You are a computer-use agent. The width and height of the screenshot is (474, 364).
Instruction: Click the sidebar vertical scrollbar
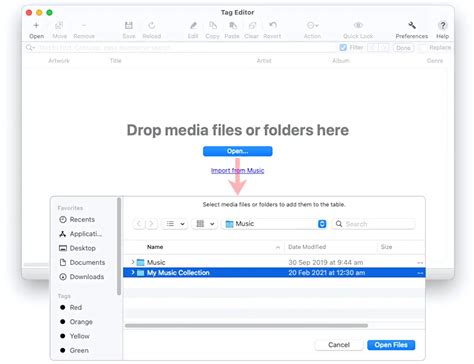pos(119,247)
